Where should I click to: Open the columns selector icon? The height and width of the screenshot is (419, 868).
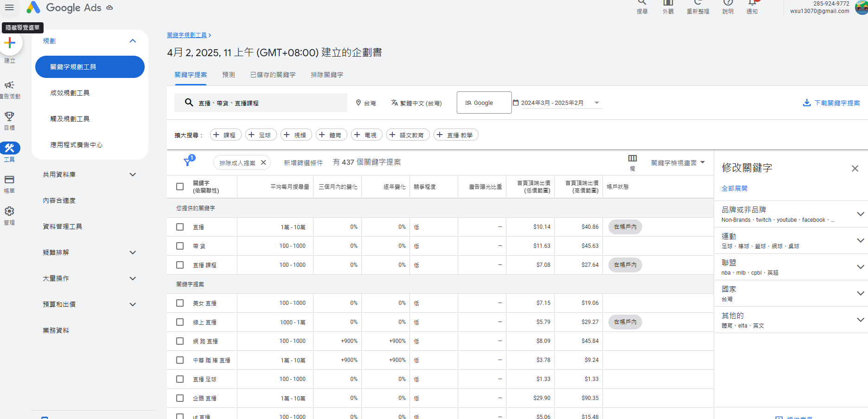[632, 159]
